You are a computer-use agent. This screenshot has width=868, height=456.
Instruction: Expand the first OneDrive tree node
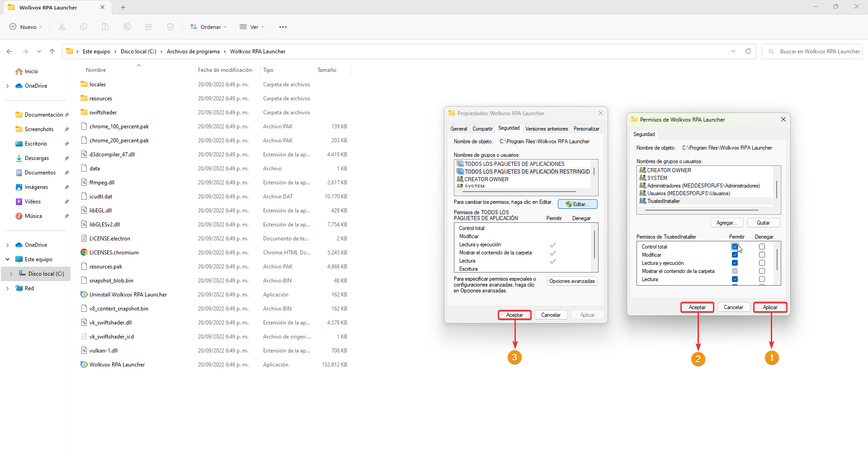coord(7,86)
